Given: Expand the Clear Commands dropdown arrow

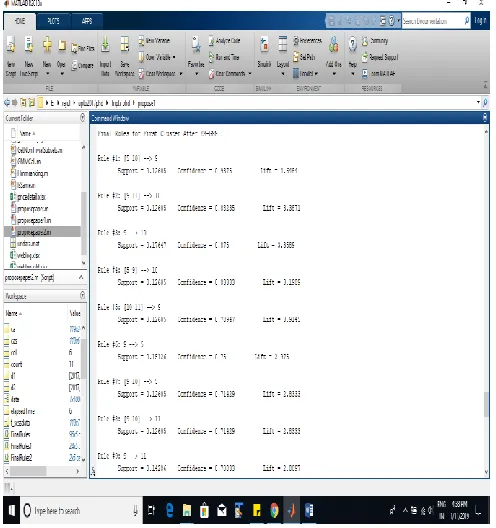Looking at the screenshot, I should 250,73.
